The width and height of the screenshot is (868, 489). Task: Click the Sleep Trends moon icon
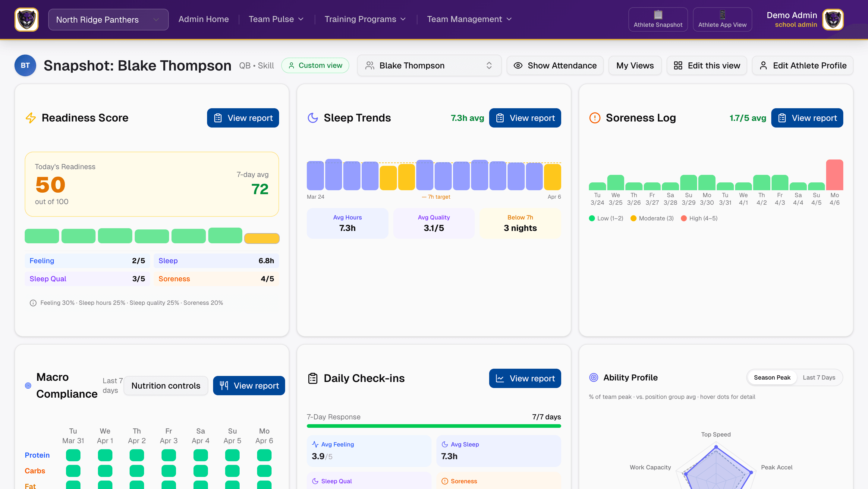tap(313, 118)
